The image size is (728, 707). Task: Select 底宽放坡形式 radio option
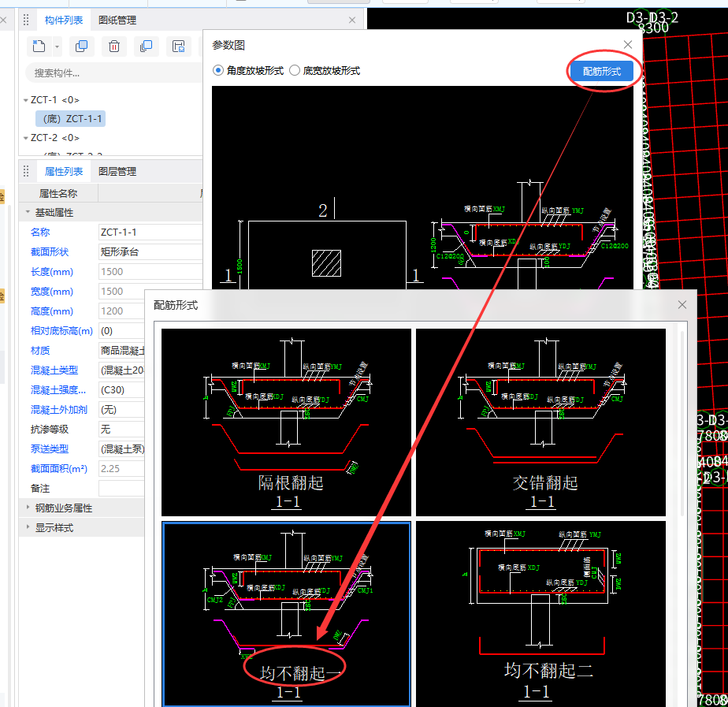coord(295,70)
